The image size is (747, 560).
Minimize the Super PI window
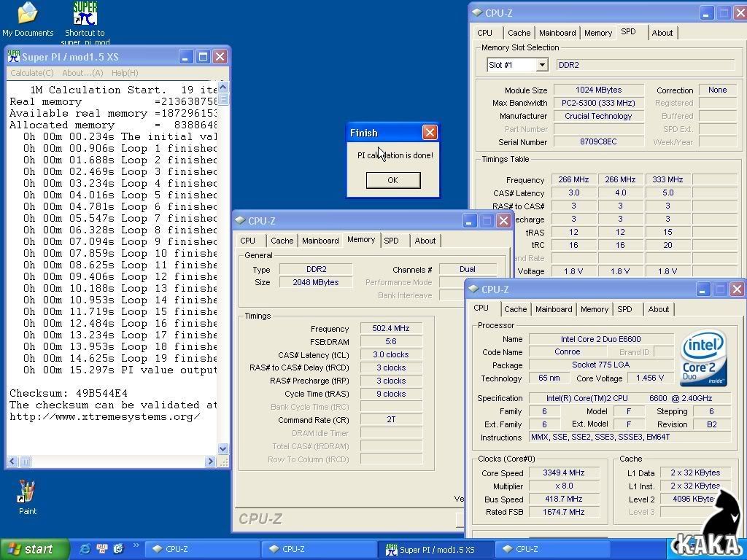pos(186,57)
